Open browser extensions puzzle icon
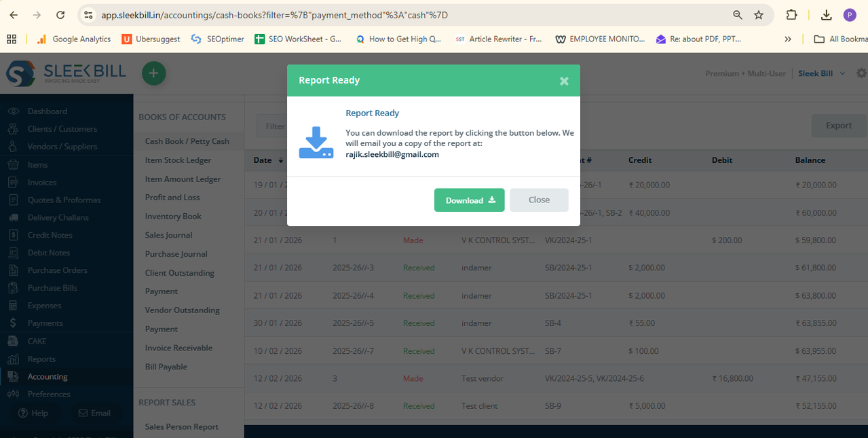 click(x=791, y=15)
